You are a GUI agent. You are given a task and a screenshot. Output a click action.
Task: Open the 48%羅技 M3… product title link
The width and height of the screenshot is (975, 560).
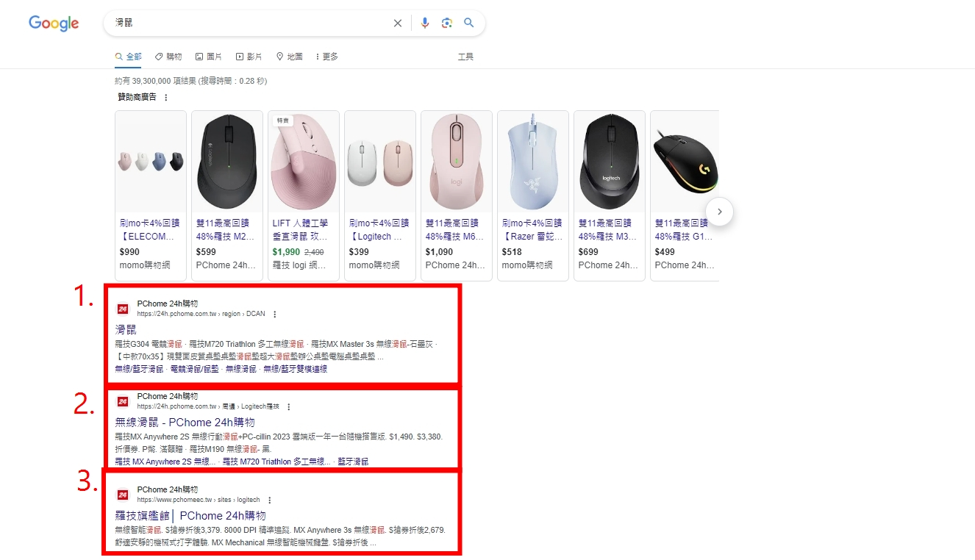point(608,230)
